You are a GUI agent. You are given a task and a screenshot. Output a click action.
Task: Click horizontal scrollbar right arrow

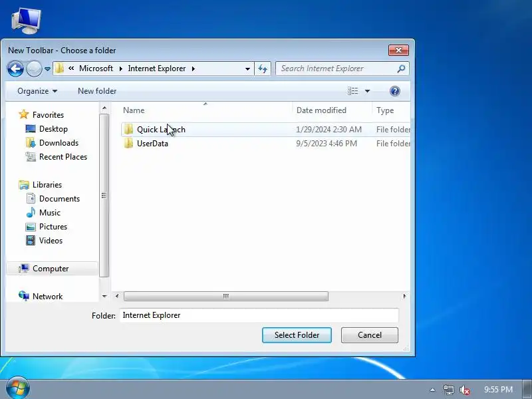404,296
